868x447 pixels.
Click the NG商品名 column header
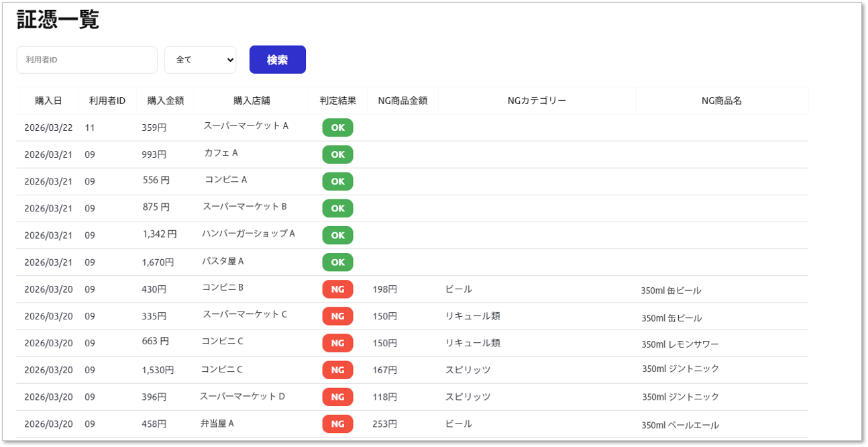722,101
